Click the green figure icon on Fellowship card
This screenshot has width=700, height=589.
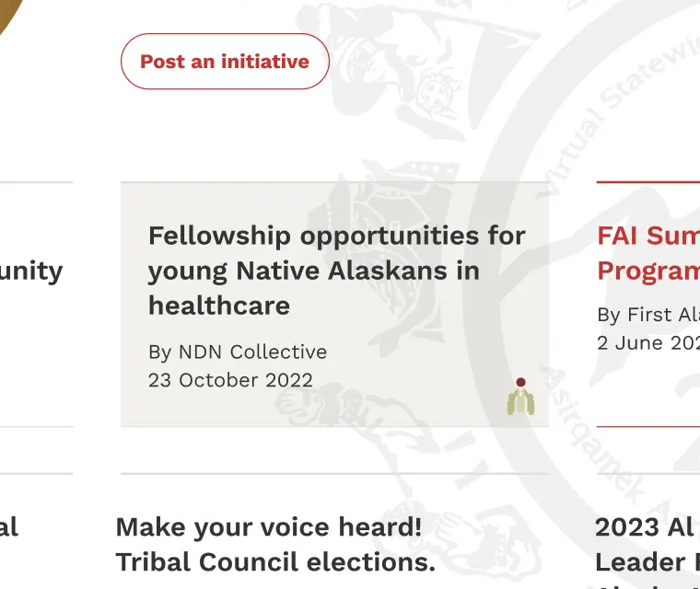click(x=520, y=397)
